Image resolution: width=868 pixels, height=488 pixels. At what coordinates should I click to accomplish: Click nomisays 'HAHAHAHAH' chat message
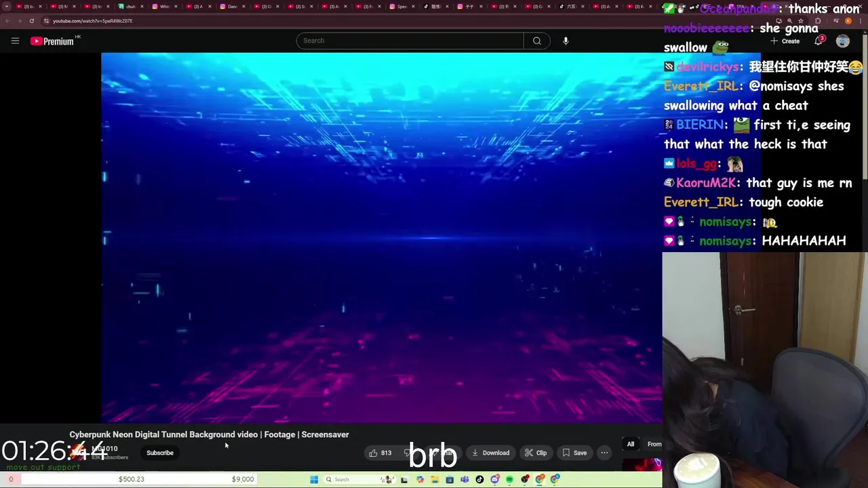(x=804, y=241)
